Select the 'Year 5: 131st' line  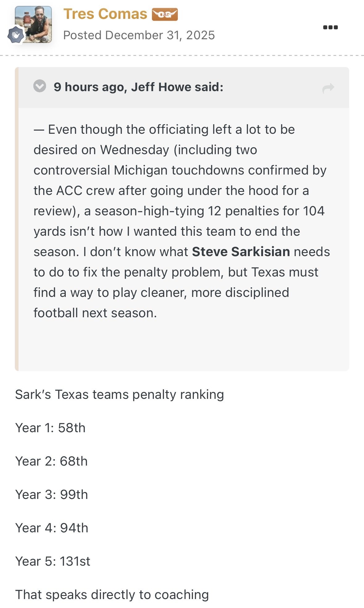pyautogui.click(x=53, y=561)
